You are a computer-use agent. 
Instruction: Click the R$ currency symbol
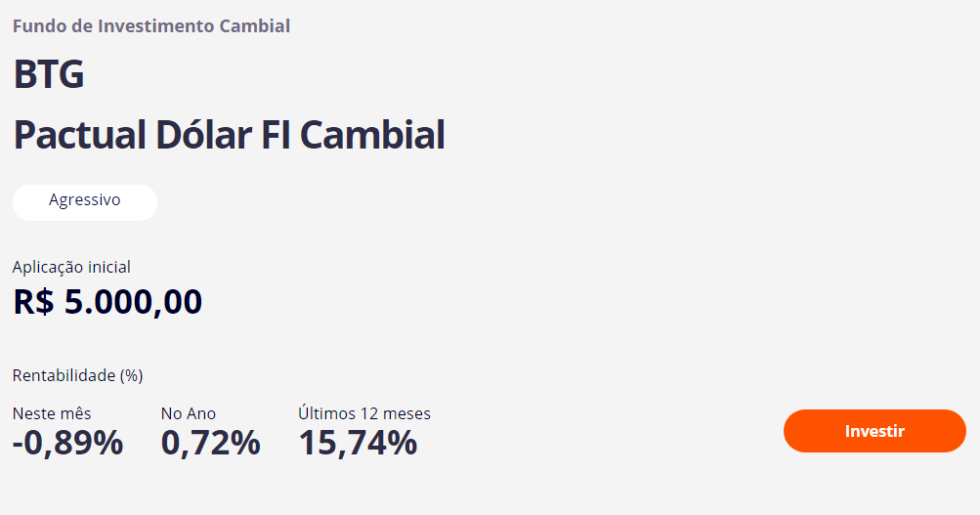click(34, 302)
